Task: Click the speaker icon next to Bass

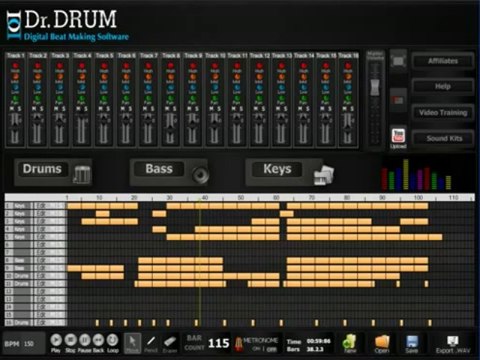Action: click(x=200, y=174)
